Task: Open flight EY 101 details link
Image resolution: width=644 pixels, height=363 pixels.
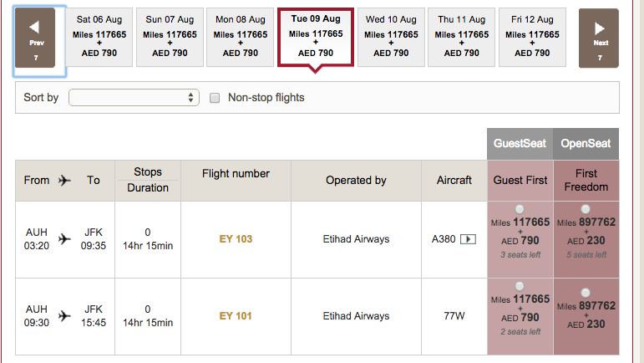Action: (x=236, y=315)
